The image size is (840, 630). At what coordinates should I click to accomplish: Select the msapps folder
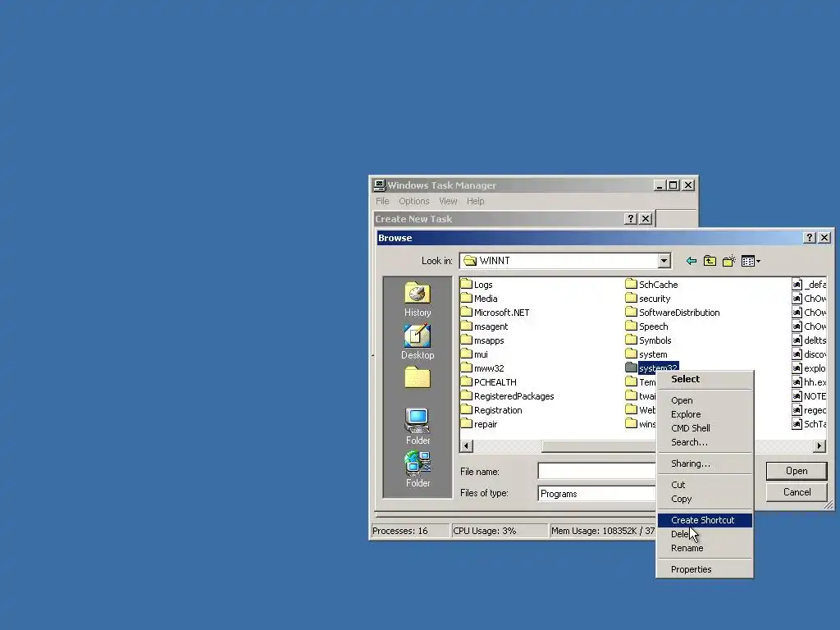pos(482,340)
